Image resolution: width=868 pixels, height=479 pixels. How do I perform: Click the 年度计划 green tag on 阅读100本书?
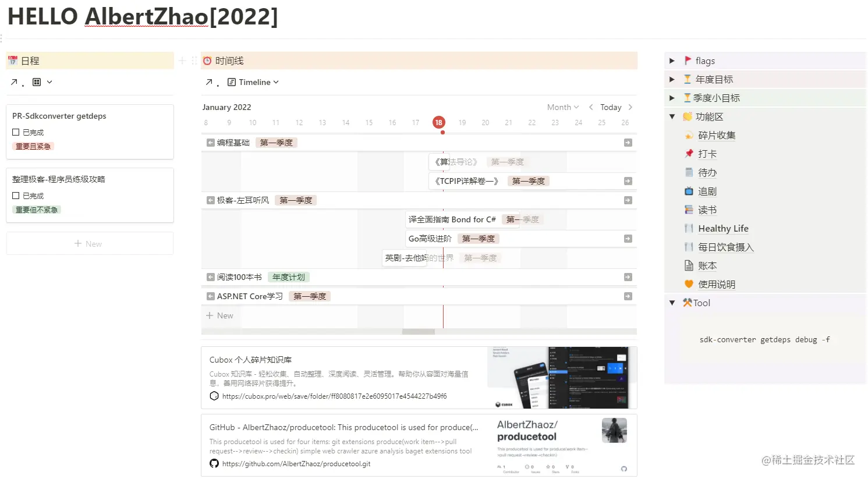[x=289, y=277]
